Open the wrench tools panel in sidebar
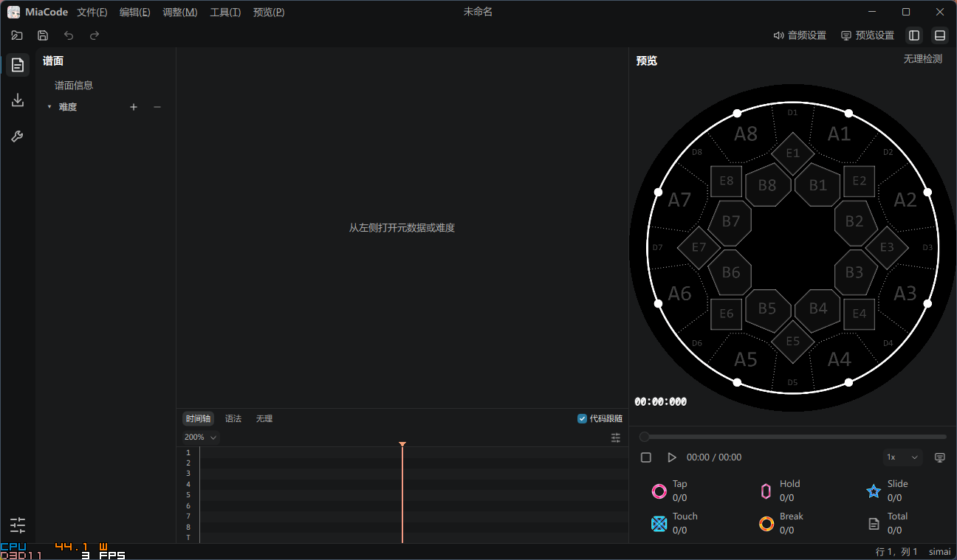The height and width of the screenshot is (560, 957). pyautogui.click(x=18, y=136)
